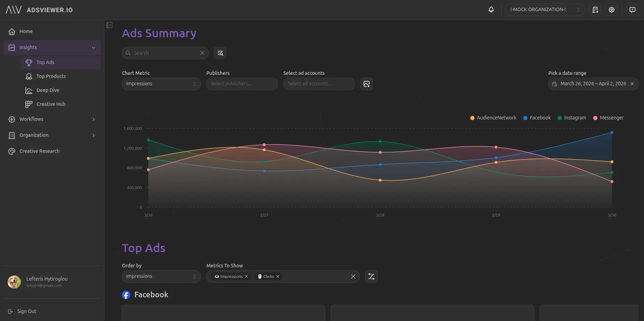The image size is (644, 321).
Task: Navigate to Creative Research in sidebar
Action: coord(39,151)
